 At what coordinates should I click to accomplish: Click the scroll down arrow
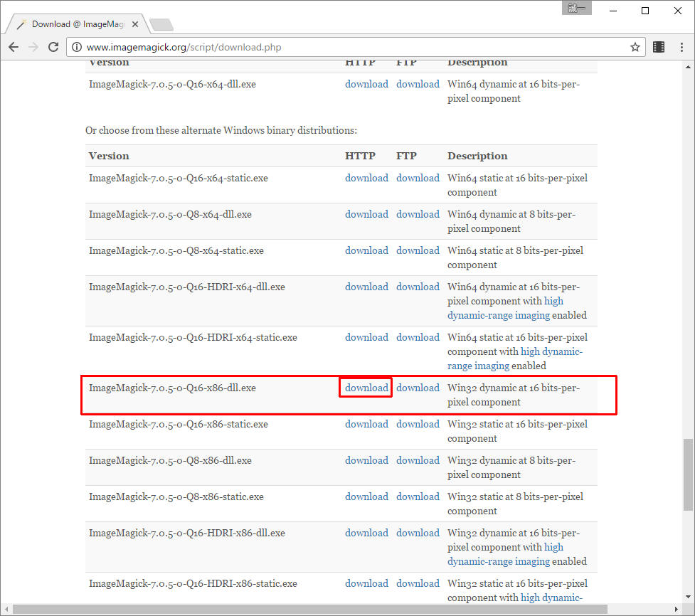tap(688, 597)
